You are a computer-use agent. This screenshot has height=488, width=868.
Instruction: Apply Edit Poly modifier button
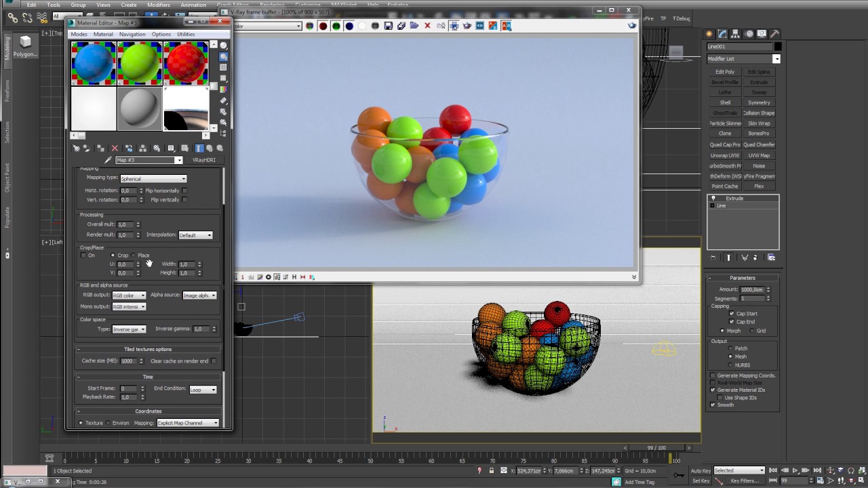coord(725,72)
